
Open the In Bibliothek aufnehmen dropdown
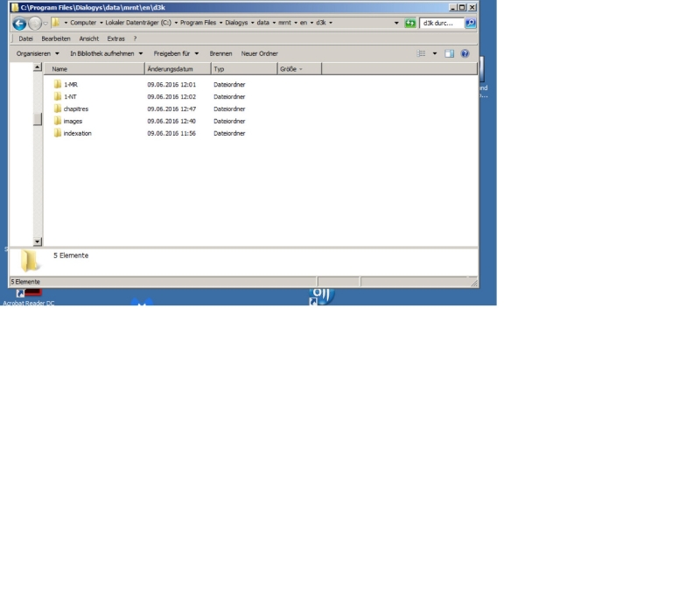tap(106, 53)
